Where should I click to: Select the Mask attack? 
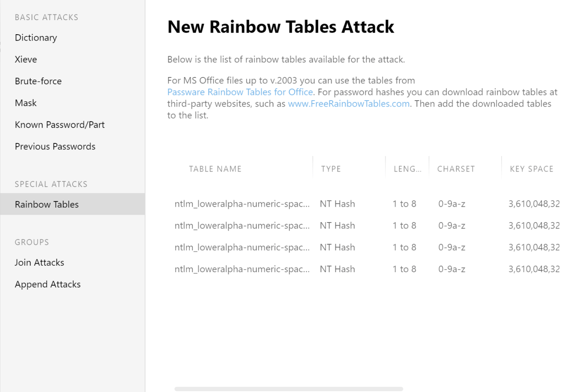pos(26,103)
